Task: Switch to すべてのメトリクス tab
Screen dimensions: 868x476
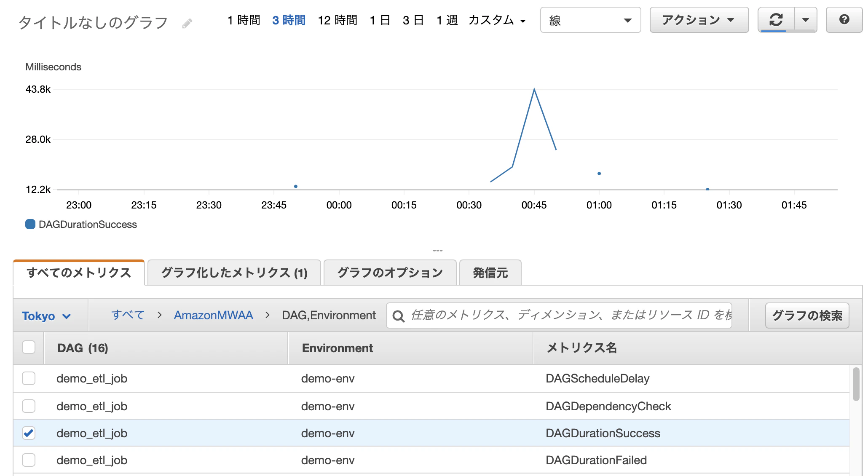Action: [79, 273]
